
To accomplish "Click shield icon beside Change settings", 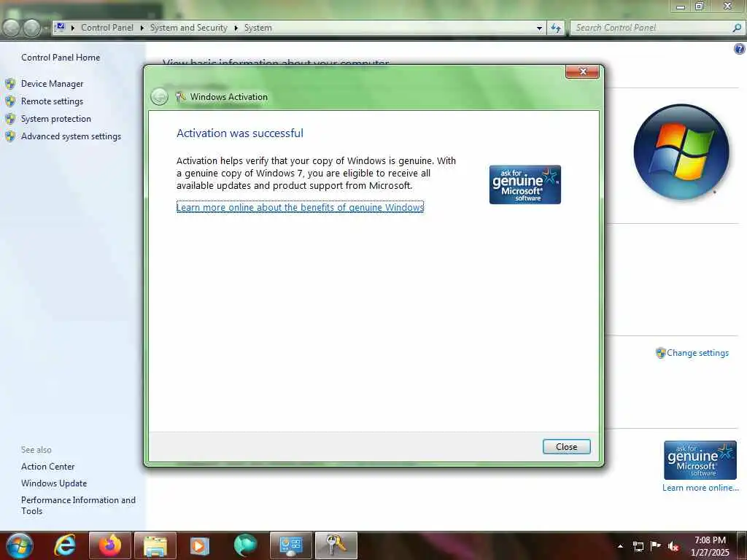I will coord(660,353).
